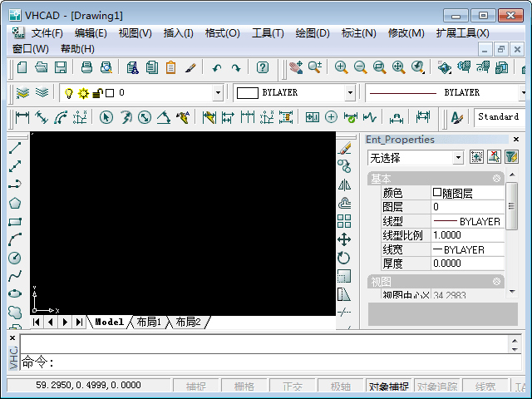Select the Line drawing tool

tap(14, 148)
